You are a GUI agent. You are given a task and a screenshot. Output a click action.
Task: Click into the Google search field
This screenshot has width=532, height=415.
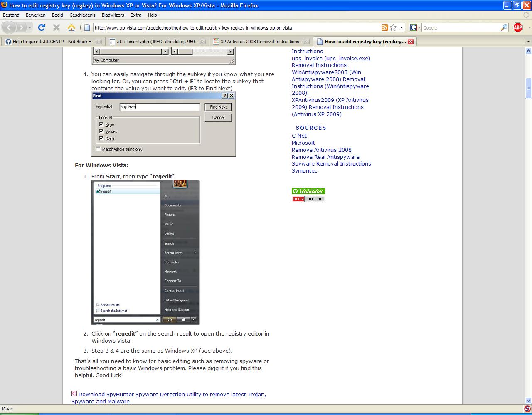[x=461, y=28]
